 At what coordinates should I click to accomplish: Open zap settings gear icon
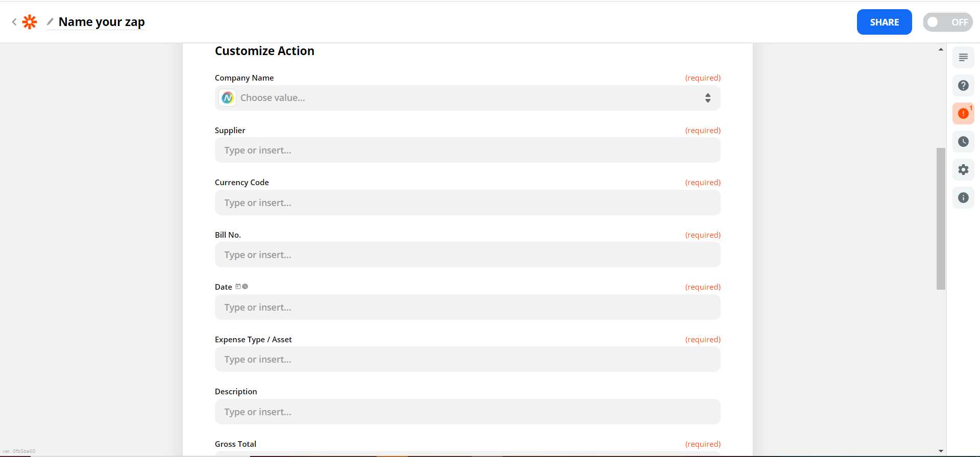(x=963, y=169)
